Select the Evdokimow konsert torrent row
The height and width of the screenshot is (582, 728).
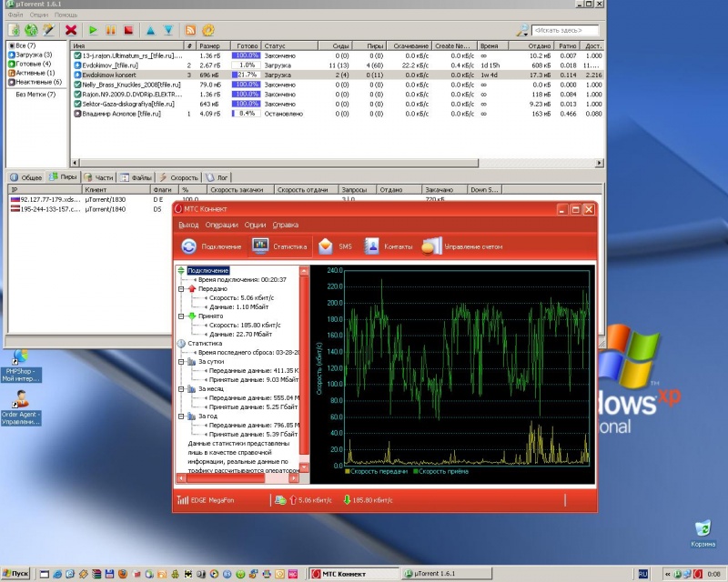pyautogui.click(x=109, y=75)
